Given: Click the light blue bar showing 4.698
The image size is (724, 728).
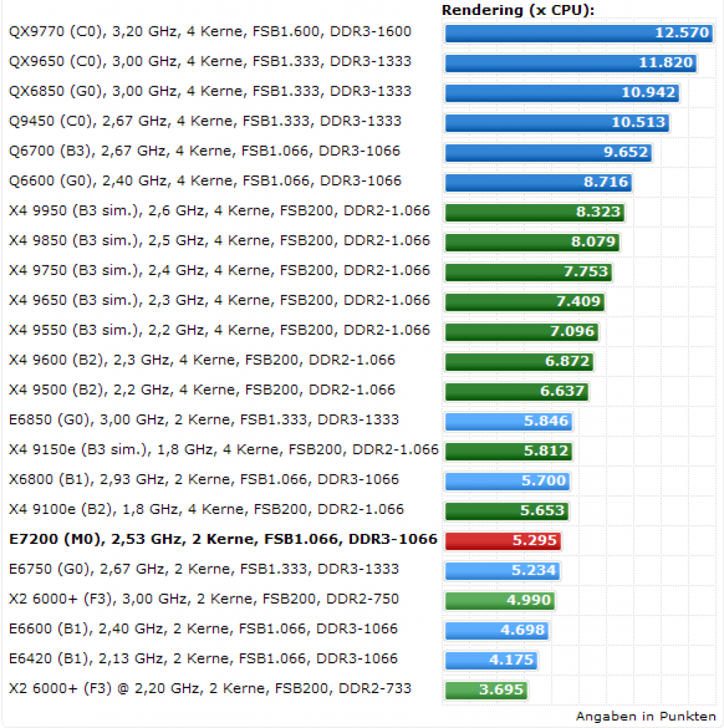Looking at the screenshot, I should coord(497,631).
